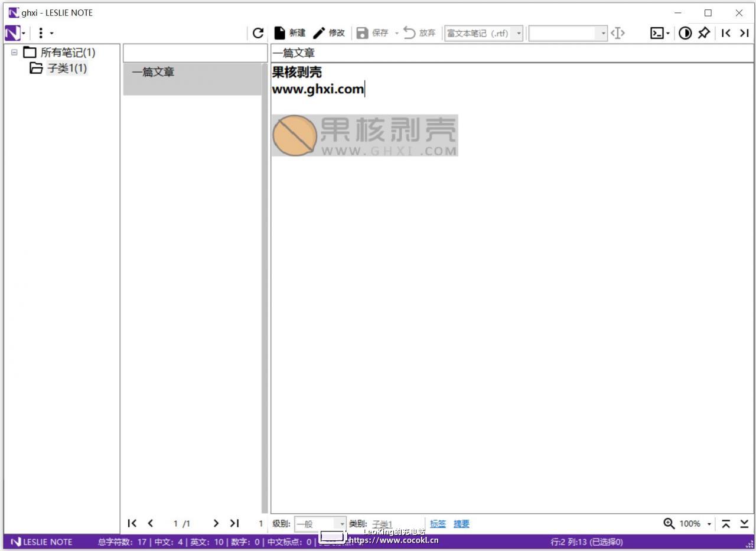Select the note 一篇文章 in list
The image size is (756, 551).
193,79
